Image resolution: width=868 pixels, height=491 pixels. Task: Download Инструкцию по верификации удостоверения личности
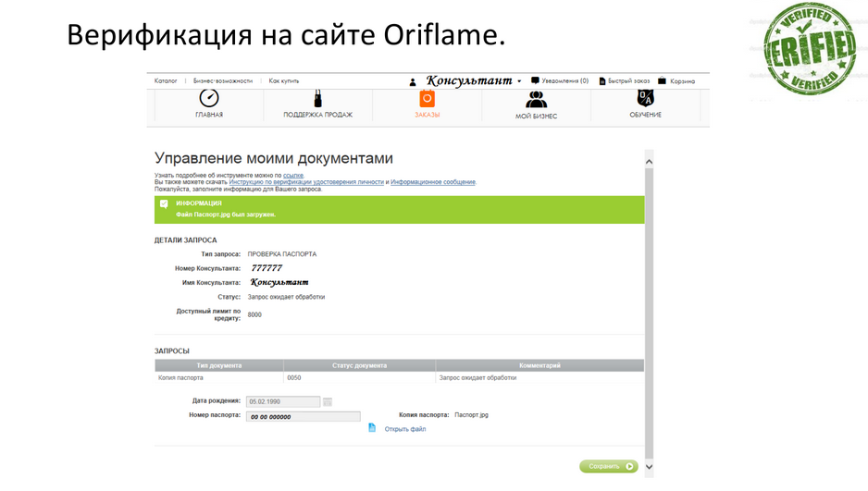(x=306, y=182)
